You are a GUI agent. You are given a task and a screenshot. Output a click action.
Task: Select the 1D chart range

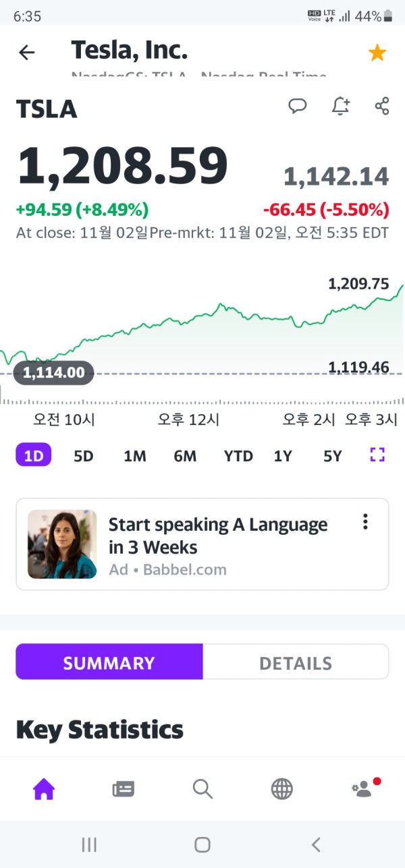(x=34, y=456)
